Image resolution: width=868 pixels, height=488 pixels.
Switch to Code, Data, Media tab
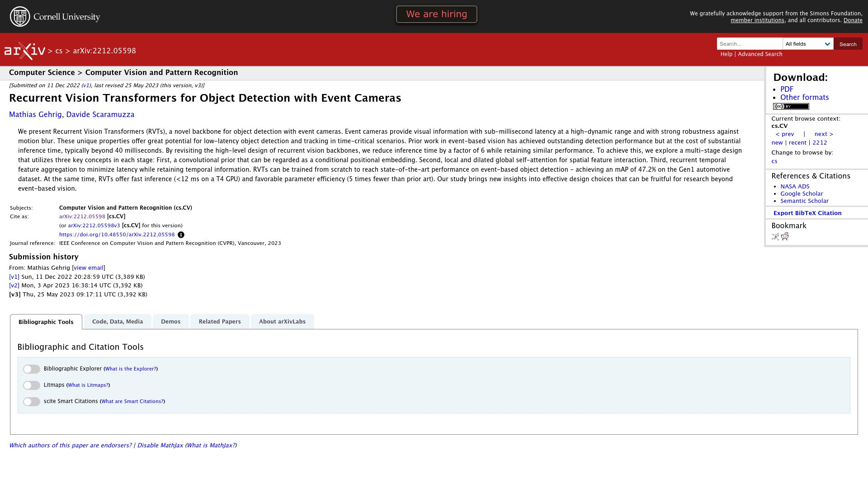[x=118, y=322]
